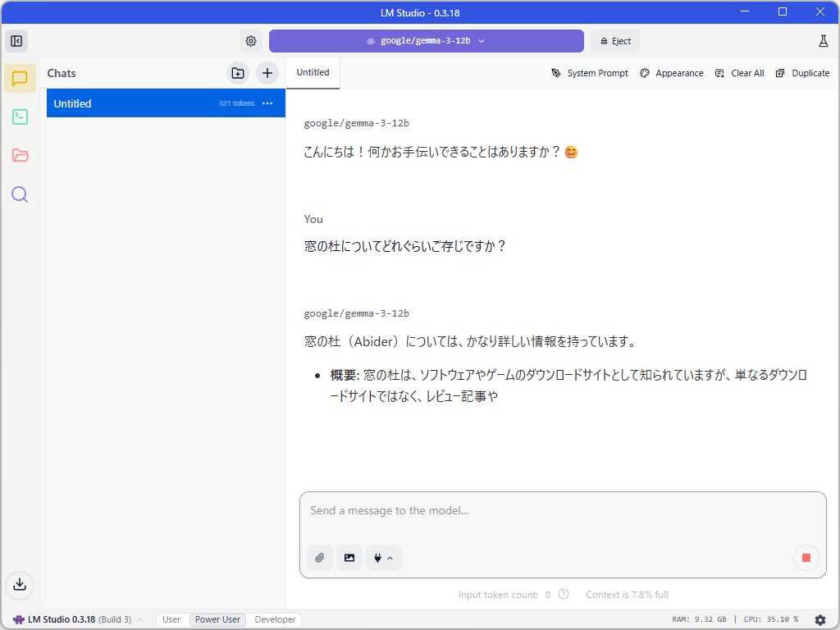Select the Untitled chat tab

[312, 72]
